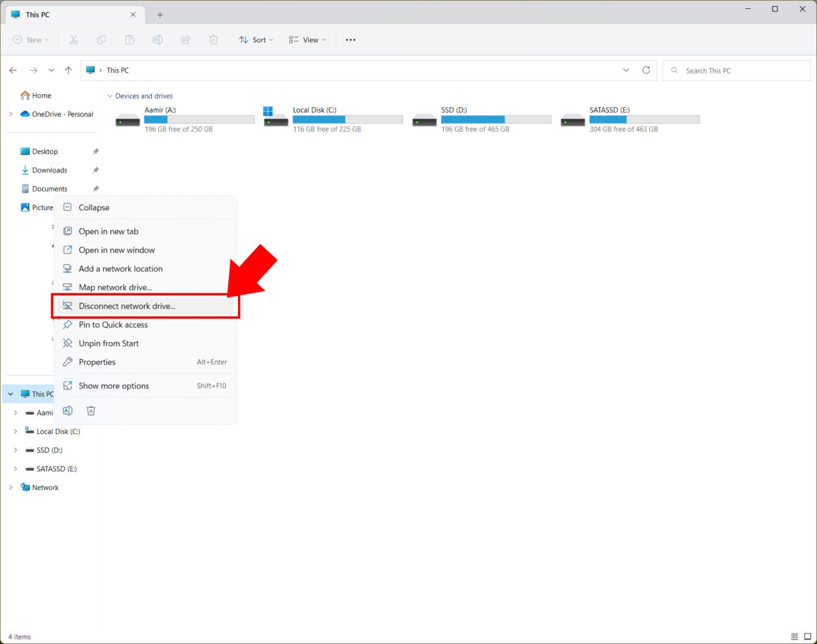Click '196 GB free of 250 GB' text
817x644 pixels.
point(179,129)
